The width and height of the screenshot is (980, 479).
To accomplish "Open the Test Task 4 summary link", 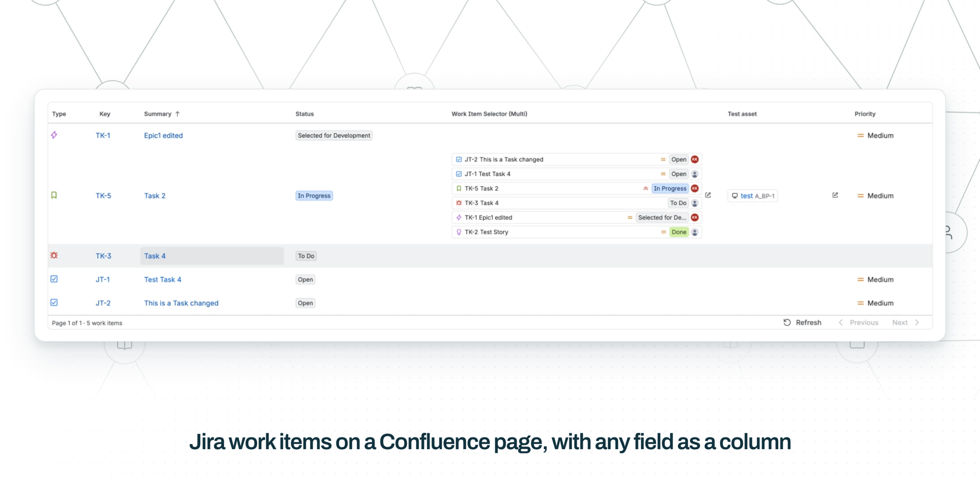I will (162, 279).
